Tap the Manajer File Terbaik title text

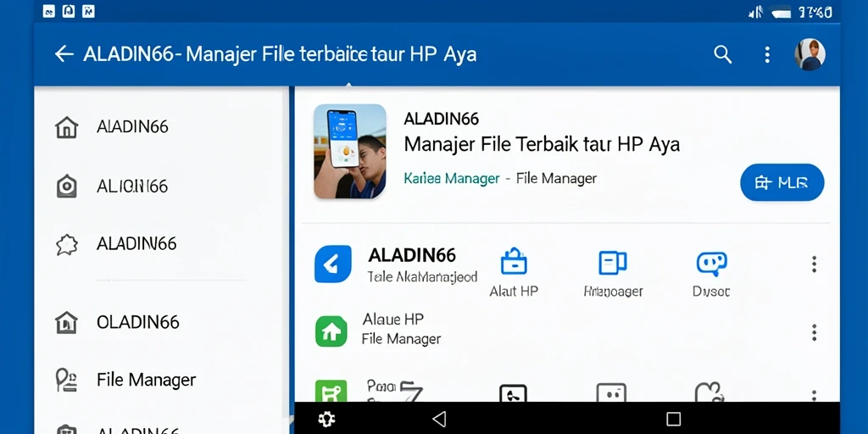(542, 144)
